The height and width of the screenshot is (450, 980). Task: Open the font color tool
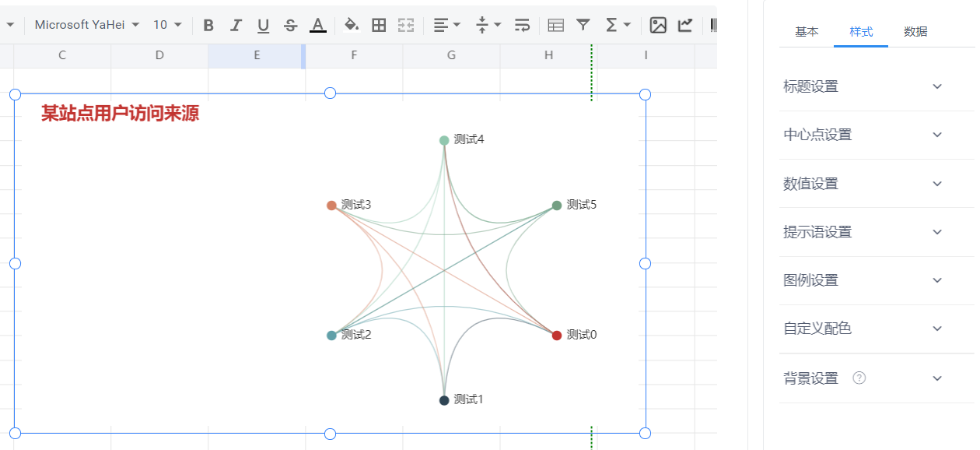click(317, 25)
